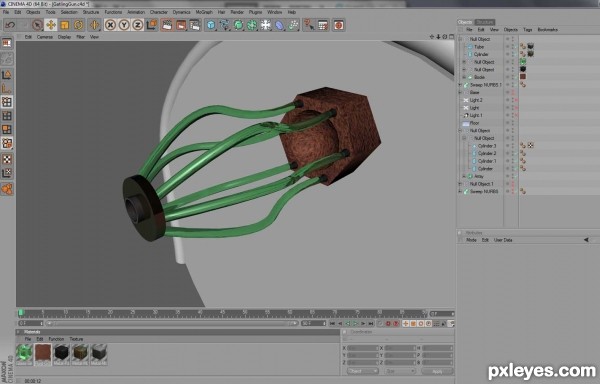This screenshot has height=384, width=600.
Task: Toggle visibility dots for Floor
Action: tap(513, 123)
